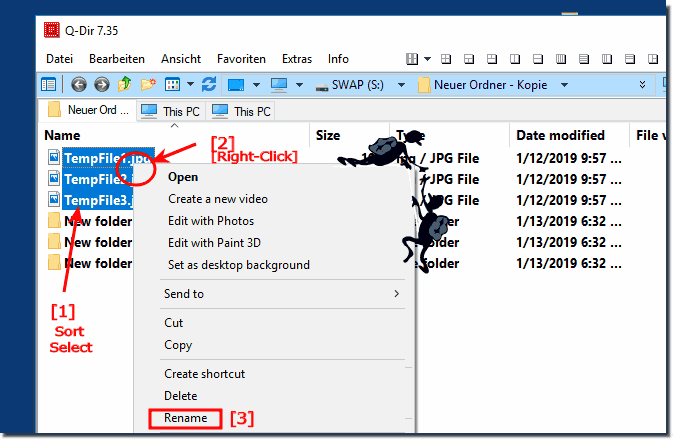This screenshot has height=440, width=673.
Task: Choose Copy from the context menu
Action: [178, 345]
